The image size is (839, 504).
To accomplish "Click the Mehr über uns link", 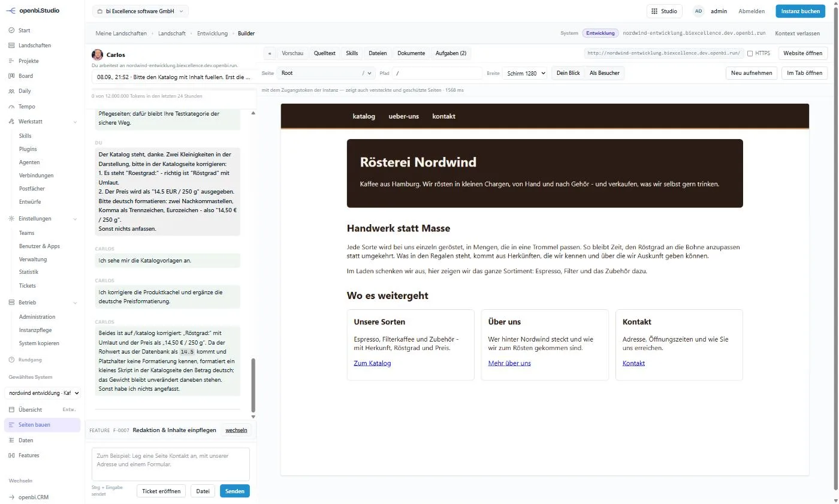I will (509, 363).
